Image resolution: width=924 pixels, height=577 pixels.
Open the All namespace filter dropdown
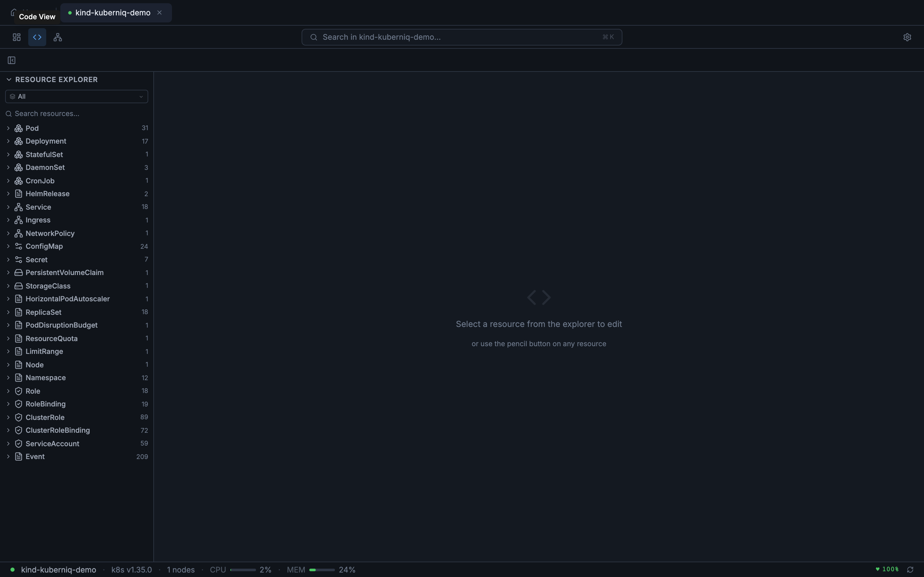(76, 96)
